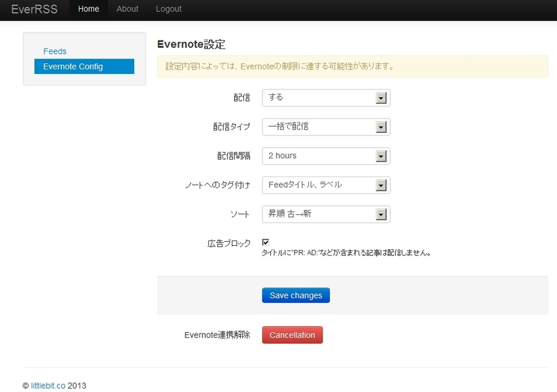Open the About navigation item
This screenshot has height=392, width=557.
click(127, 9)
